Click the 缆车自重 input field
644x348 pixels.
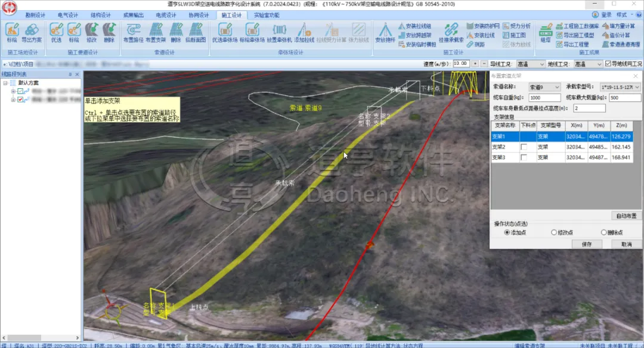pyautogui.click(x=544, y=98)
